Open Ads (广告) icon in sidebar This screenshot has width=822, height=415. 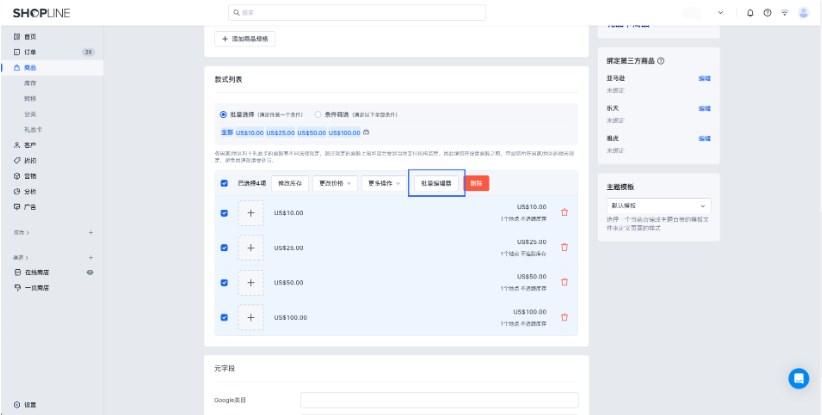(x=17, y=207)
